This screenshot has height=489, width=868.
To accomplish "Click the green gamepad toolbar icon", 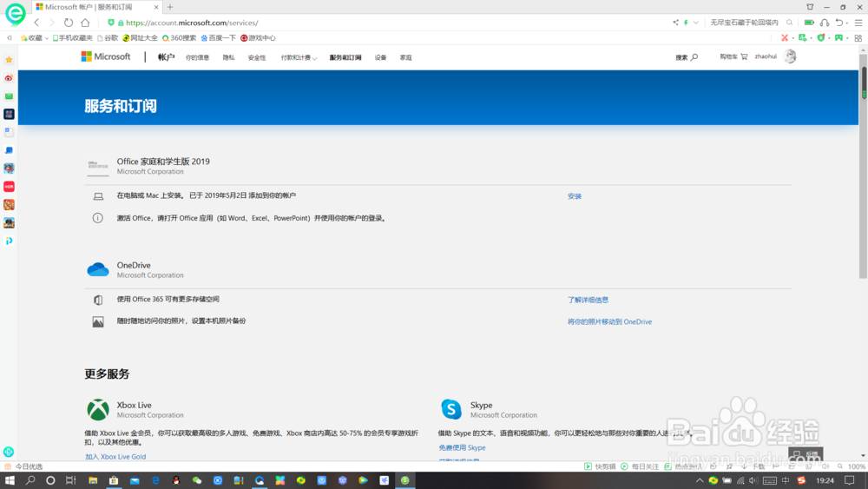I will pos(838,37).
